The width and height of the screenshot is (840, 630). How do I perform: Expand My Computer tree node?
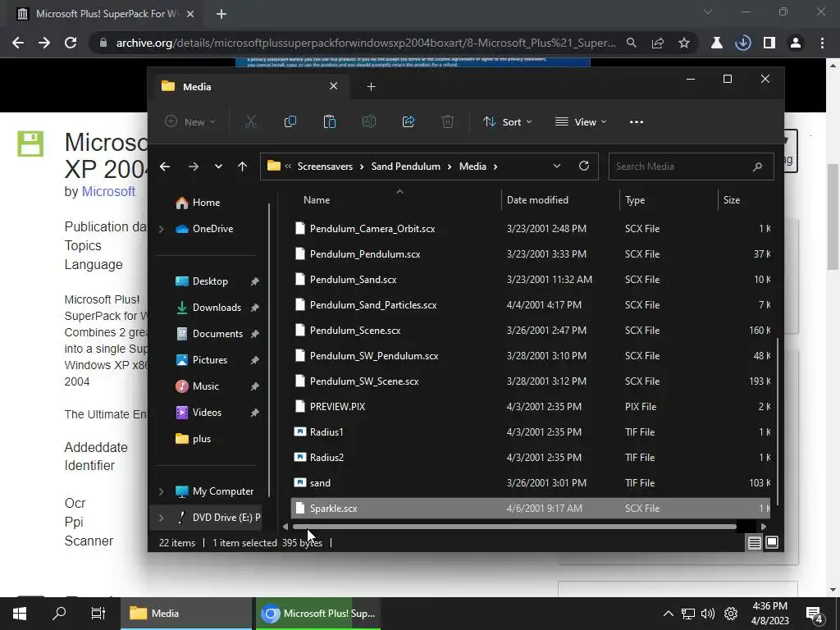click(x=162, y=491)
